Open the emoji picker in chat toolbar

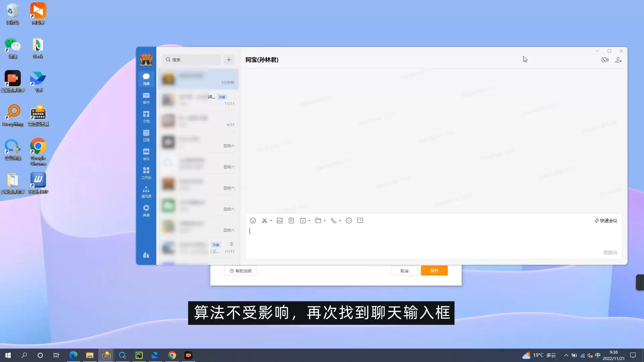253,221
